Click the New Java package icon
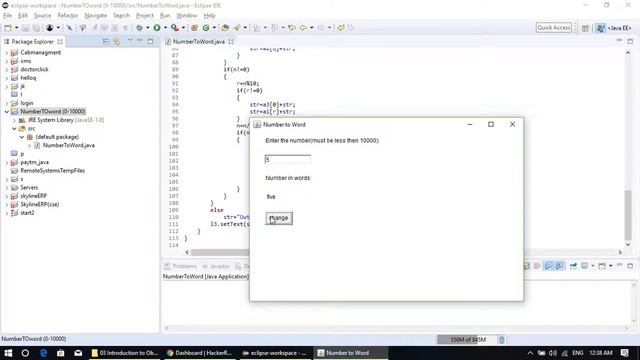This screenshot has height=360, width=640. 194,28
